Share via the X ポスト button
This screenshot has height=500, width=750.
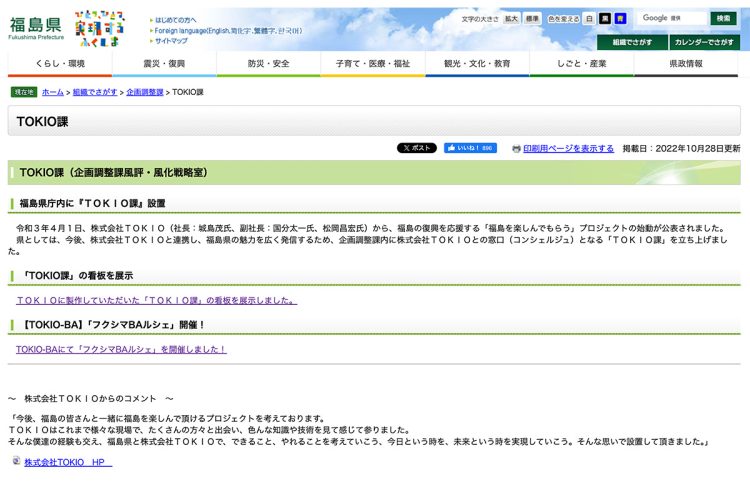coord(417,148)
